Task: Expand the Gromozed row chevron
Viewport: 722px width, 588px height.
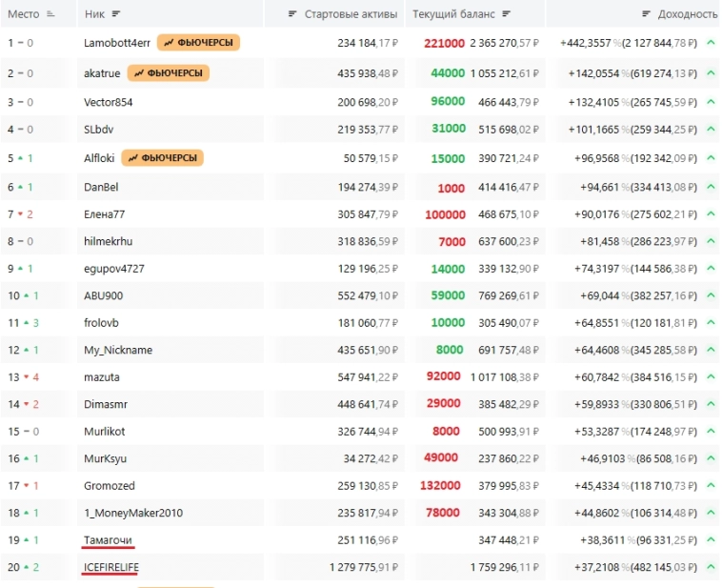Action: 711,486
